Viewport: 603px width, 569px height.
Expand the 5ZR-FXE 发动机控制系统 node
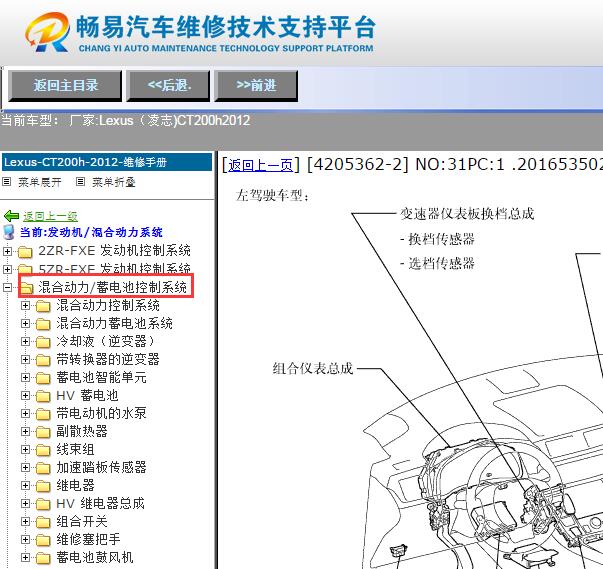7,269
